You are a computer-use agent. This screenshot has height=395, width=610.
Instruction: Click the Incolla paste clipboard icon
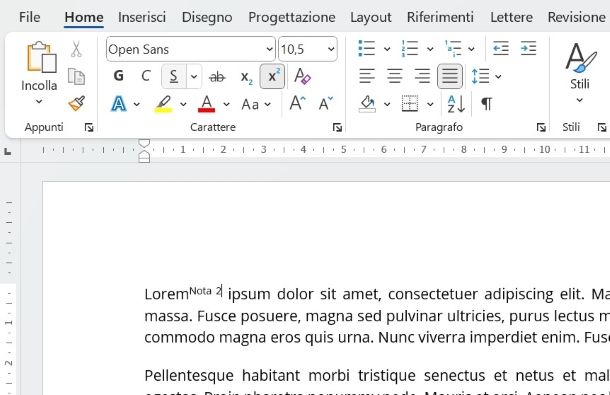click(41, 57)
